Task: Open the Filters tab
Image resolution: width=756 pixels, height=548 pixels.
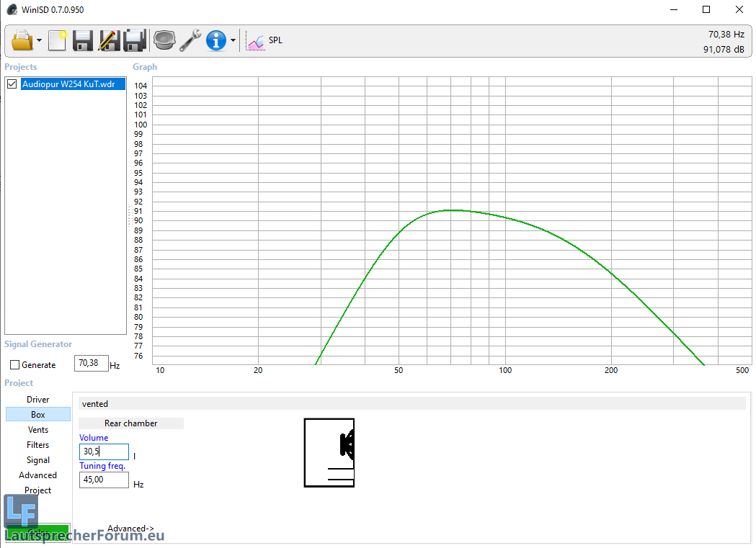Action: [38, 445]
